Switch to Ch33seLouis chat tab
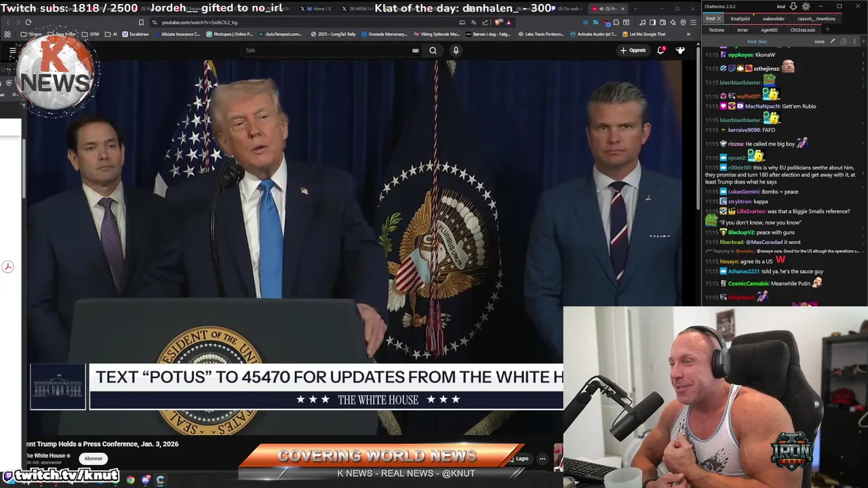The height and width of the screenshot is (488, 868). pos(803,30)
